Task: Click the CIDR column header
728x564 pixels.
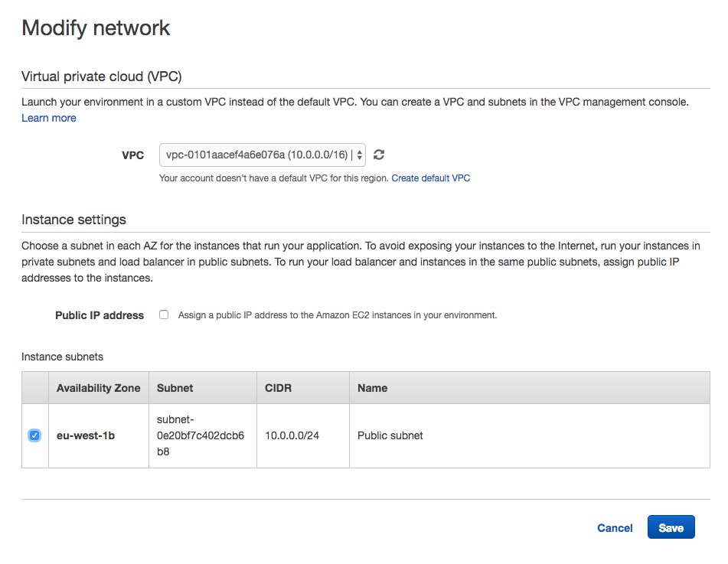Action: point(278,388)
